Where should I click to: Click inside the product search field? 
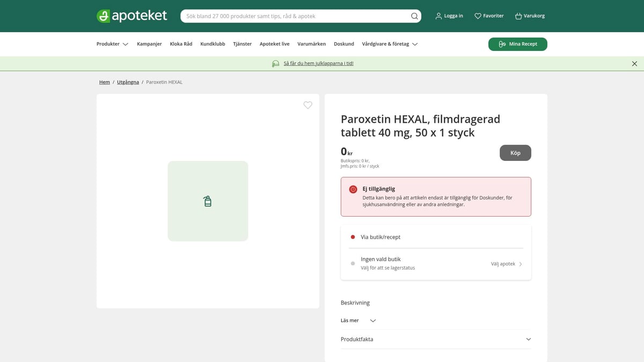pyautogui.click(x=295, y=16)
